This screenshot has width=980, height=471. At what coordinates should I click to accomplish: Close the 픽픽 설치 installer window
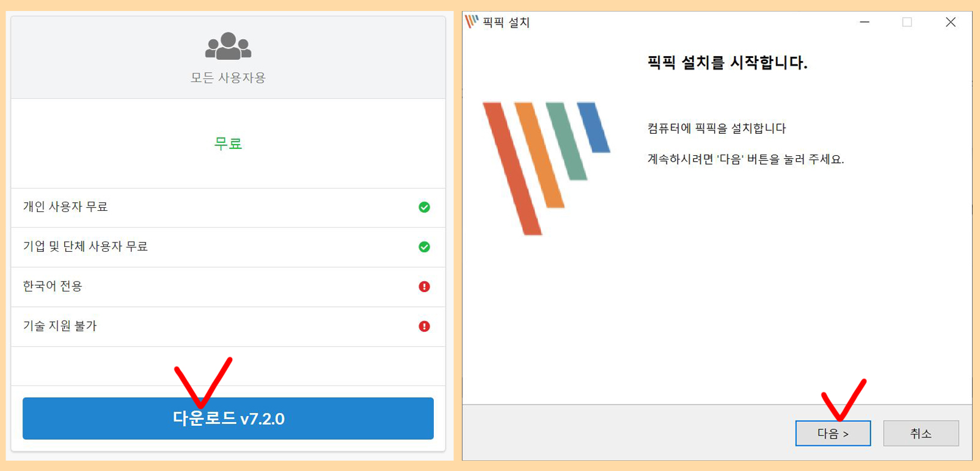[x=950, y=22]
